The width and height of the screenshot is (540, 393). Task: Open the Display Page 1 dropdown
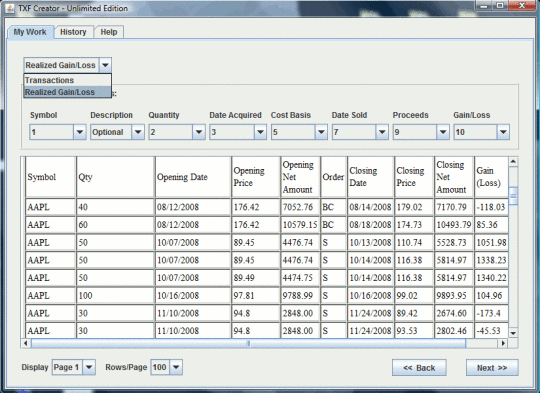pyautogui.click(x=89, y=367)
